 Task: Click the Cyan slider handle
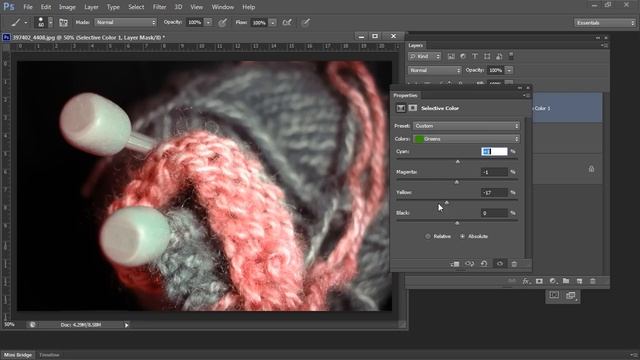(x=458, y=162)
